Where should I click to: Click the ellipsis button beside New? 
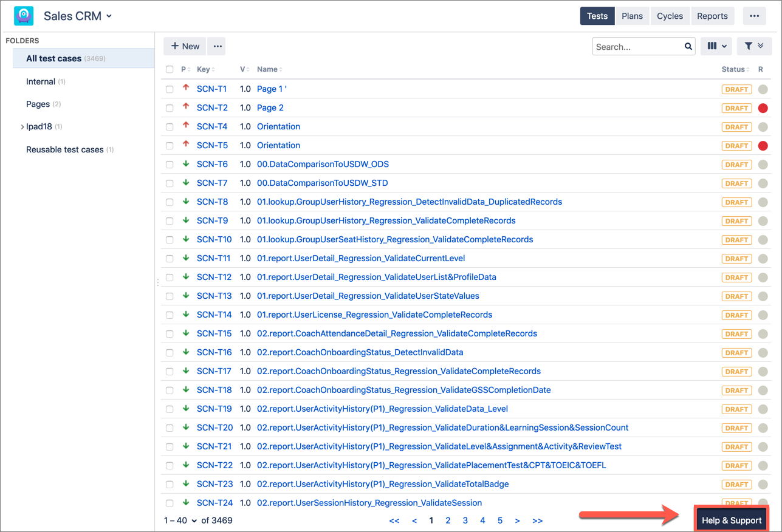217,46
